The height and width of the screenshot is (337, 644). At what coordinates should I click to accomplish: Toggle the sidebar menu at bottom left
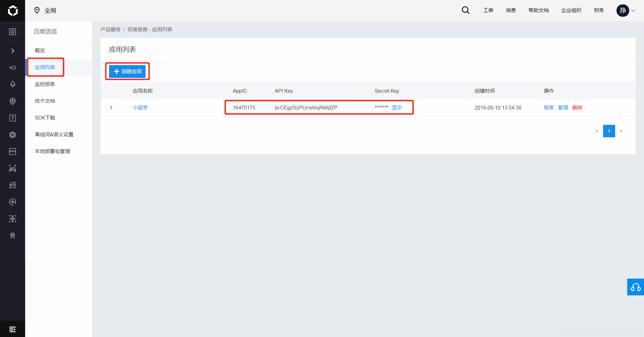click(12, 329)
